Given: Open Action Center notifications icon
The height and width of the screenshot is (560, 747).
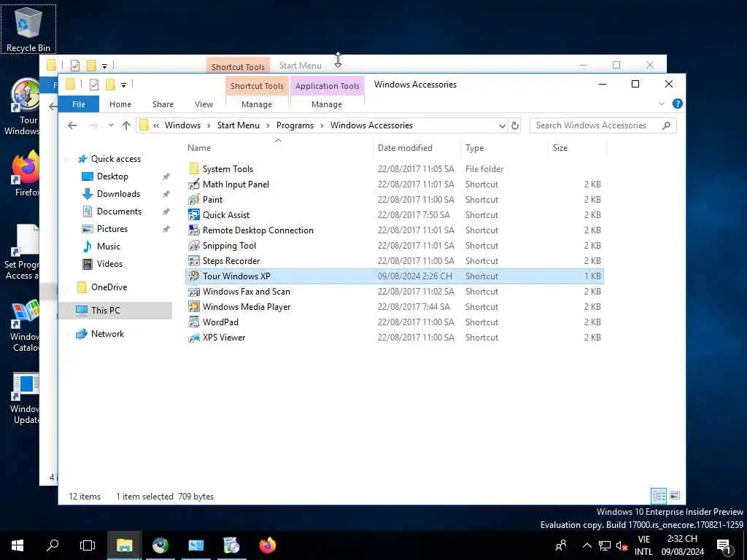Looking at the screenshot, I should (x=724, y=545).
